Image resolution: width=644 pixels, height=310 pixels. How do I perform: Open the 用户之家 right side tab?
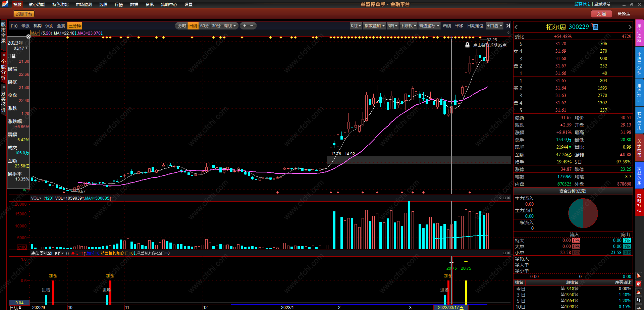(639, 33)
